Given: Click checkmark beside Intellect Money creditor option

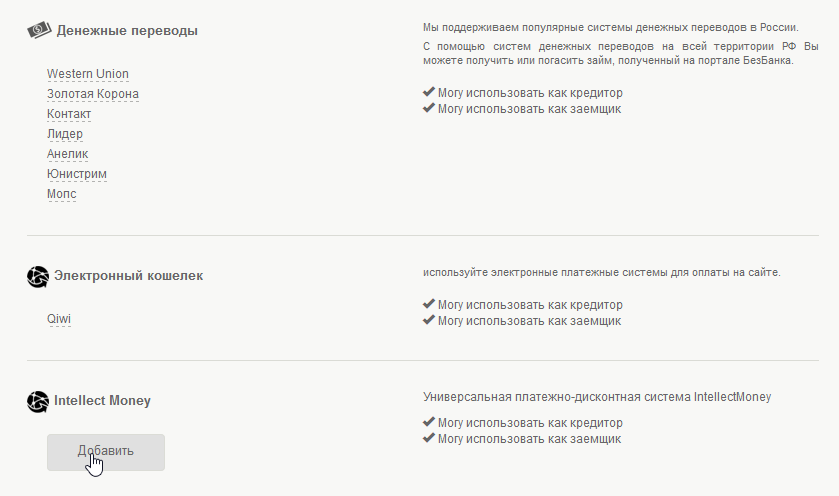Looking at the screenshot, I should [x=429, y=422].
